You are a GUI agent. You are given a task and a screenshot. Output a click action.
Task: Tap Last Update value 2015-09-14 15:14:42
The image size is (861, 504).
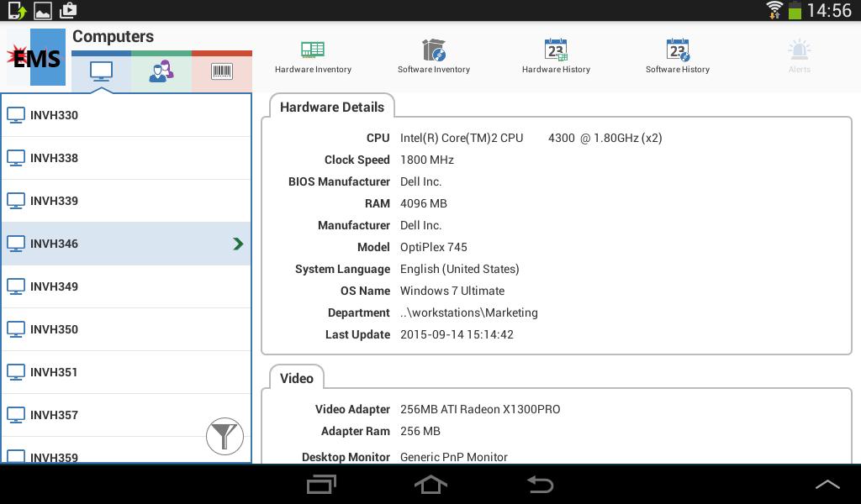[457, 334]
